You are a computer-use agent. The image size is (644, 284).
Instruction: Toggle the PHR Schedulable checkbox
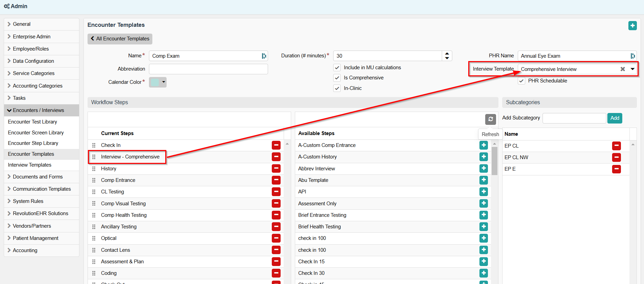point(522,81)
